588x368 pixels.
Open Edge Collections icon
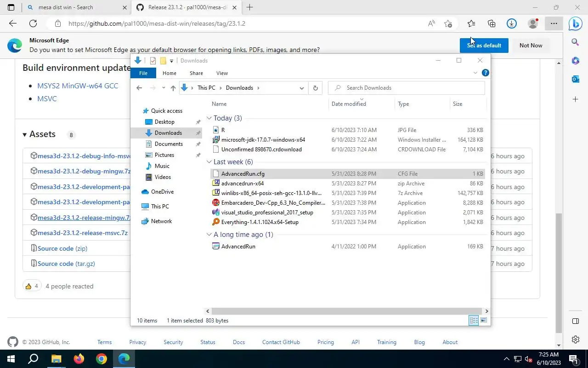[492, 23]
